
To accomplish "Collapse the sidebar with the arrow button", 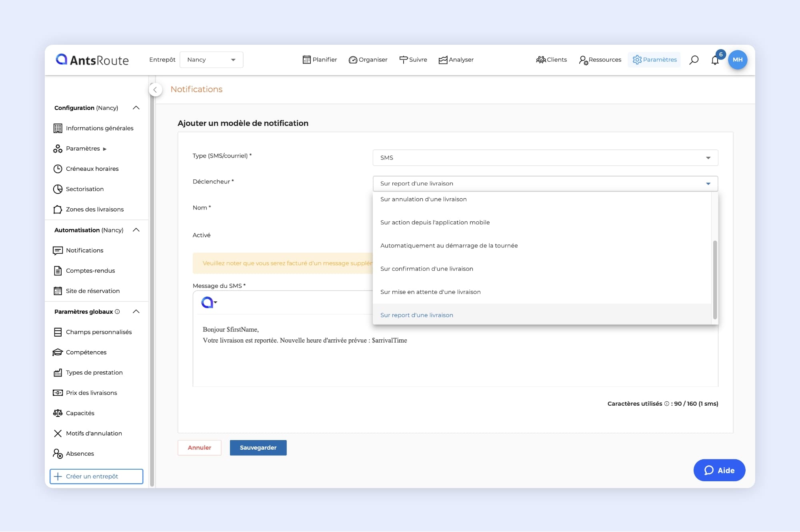I will [155, 90].
